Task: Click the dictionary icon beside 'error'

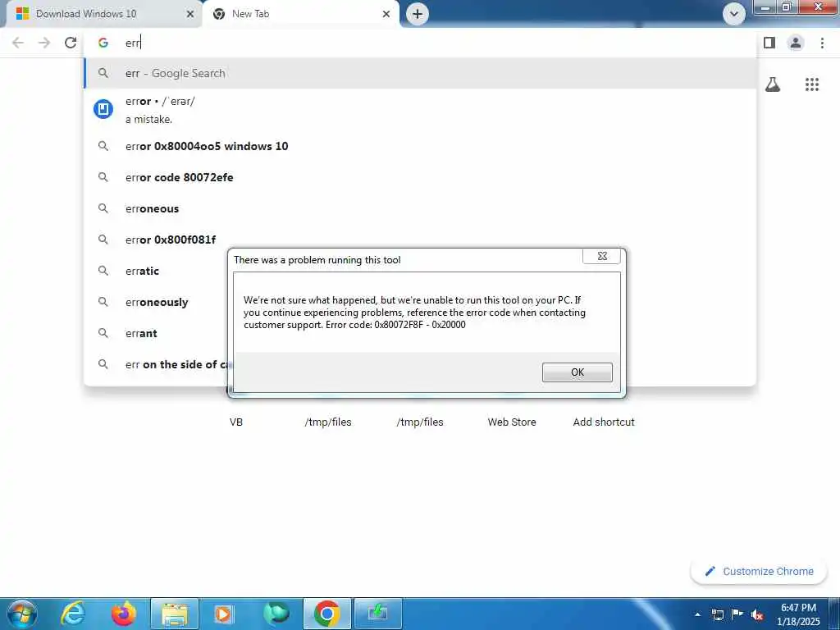Action: point(103,109)
